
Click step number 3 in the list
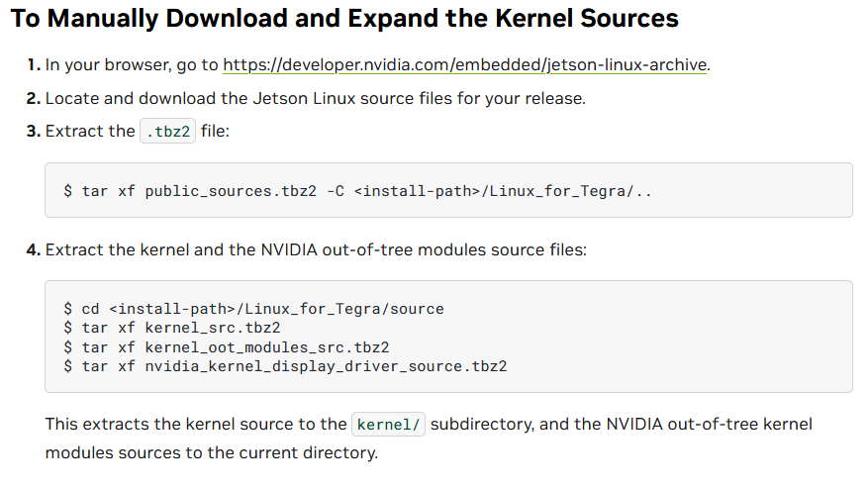[x=34, y=131]
